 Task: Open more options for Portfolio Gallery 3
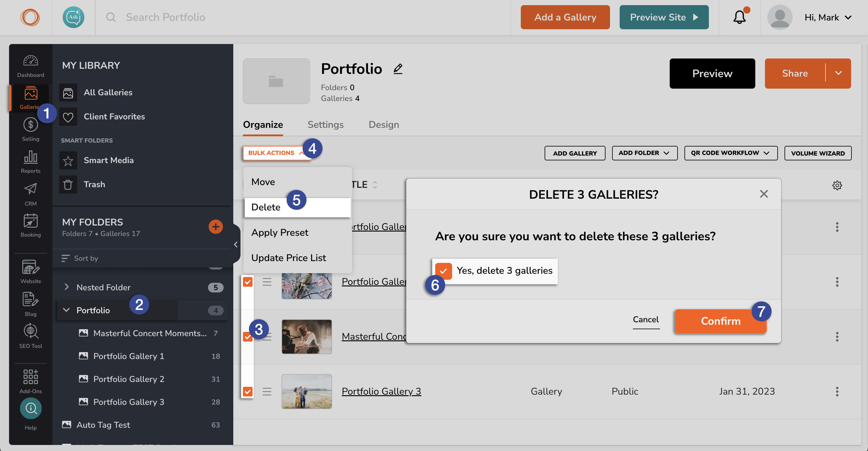[x=837, y=391]
